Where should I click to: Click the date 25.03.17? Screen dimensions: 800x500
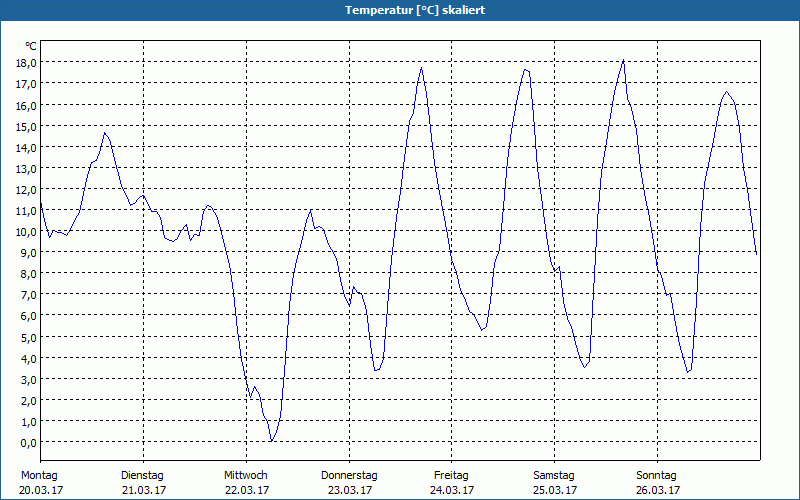point(555,490)
